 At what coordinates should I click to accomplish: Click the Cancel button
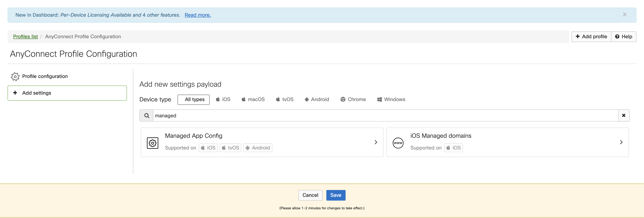[310, 195]
